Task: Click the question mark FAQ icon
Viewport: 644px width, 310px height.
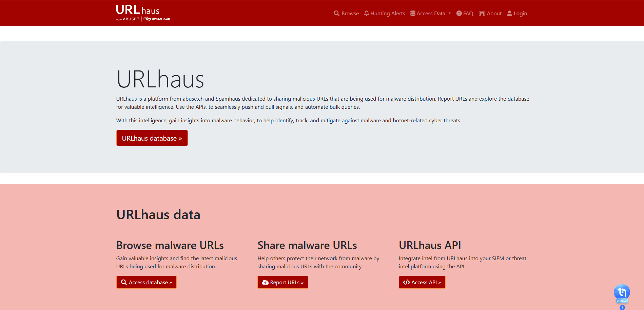Action: (459, 13)
